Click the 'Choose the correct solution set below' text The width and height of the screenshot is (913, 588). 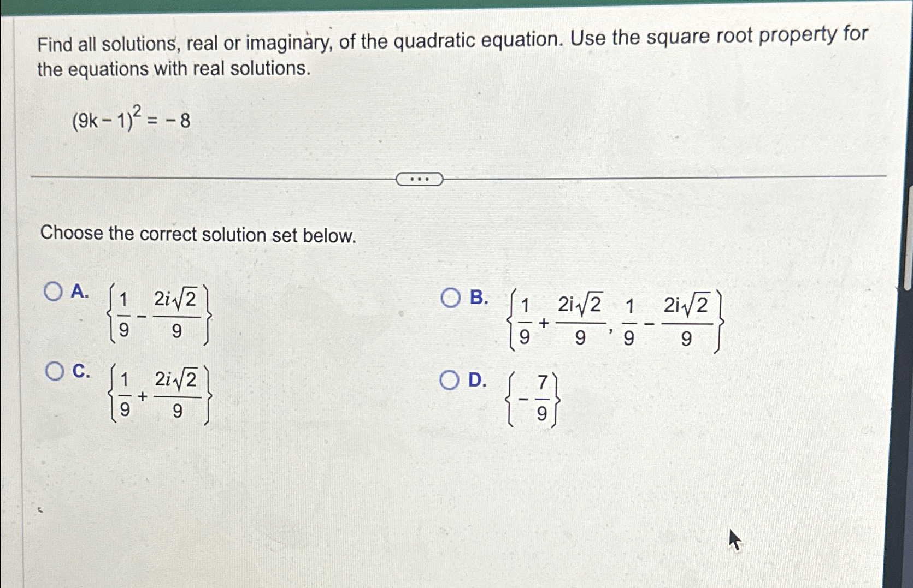(x=198, y=235)
